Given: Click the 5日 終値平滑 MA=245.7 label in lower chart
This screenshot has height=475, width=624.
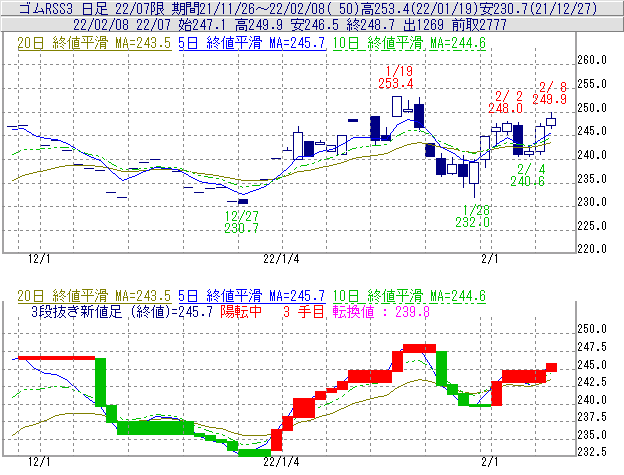Looking at the screenshot, I should (x=252, y=296).
